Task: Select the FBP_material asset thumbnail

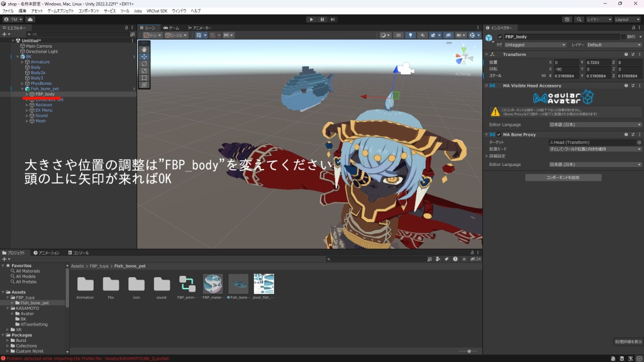Action: tap(213, 284)
